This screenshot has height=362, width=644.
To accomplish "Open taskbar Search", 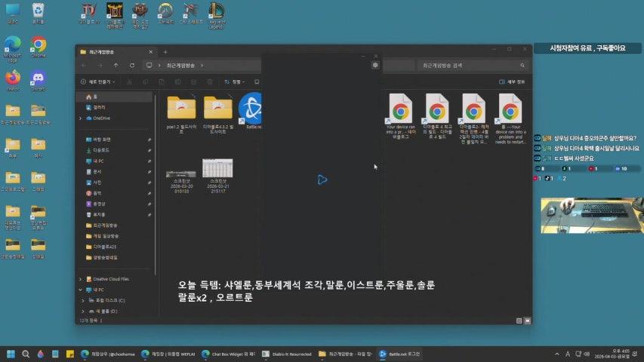I will (26, 354).
